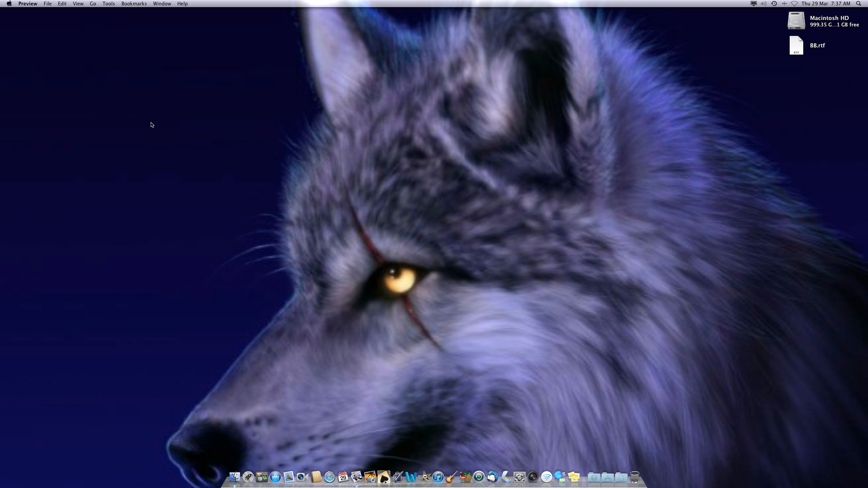Open the Go menu
Screen dimensions: 868x488
pyautogui.click(x=93, y=4)
